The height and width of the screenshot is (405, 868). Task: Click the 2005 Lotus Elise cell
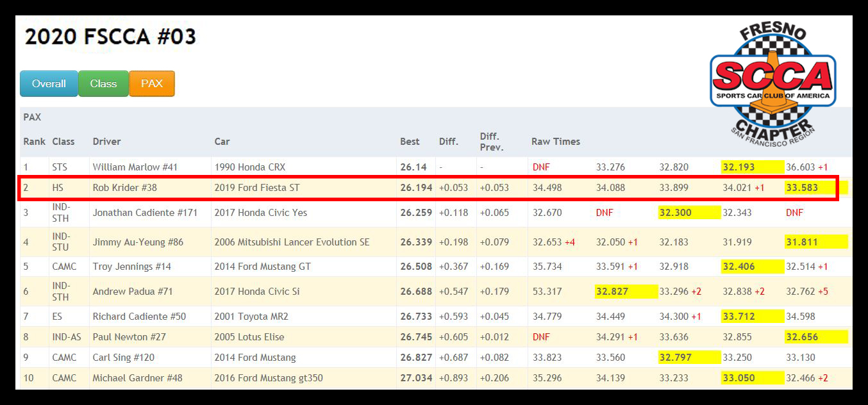(249, 336)
